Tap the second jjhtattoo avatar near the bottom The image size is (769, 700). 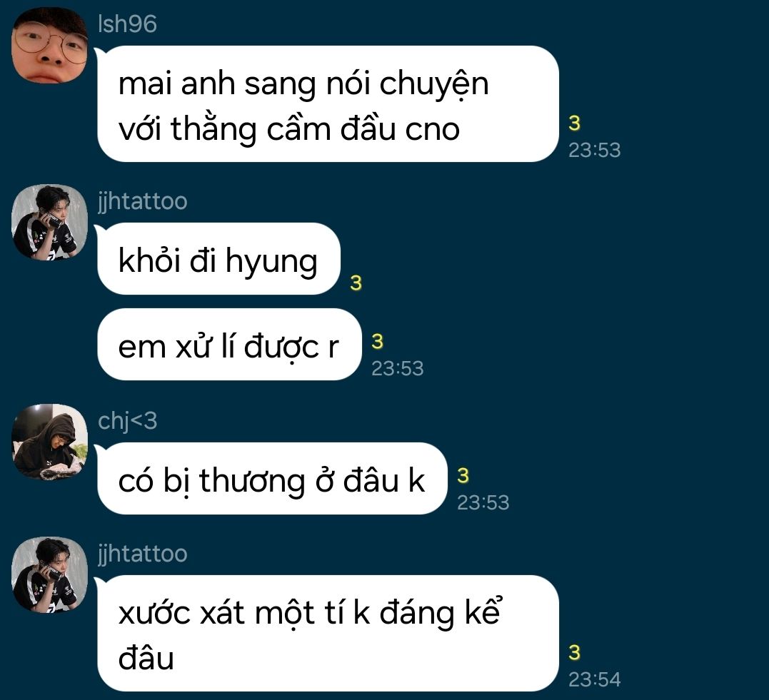[x=49, y=575]
